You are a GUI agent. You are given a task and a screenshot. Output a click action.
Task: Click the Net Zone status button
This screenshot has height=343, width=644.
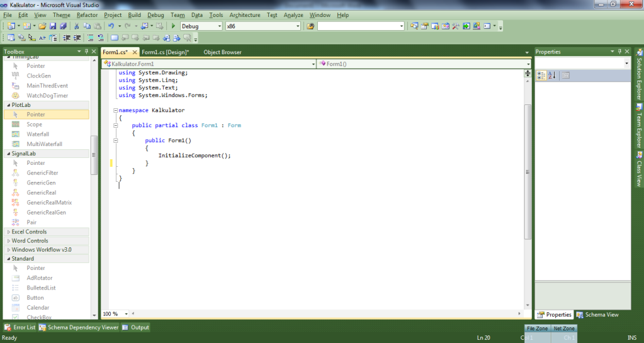564,329
